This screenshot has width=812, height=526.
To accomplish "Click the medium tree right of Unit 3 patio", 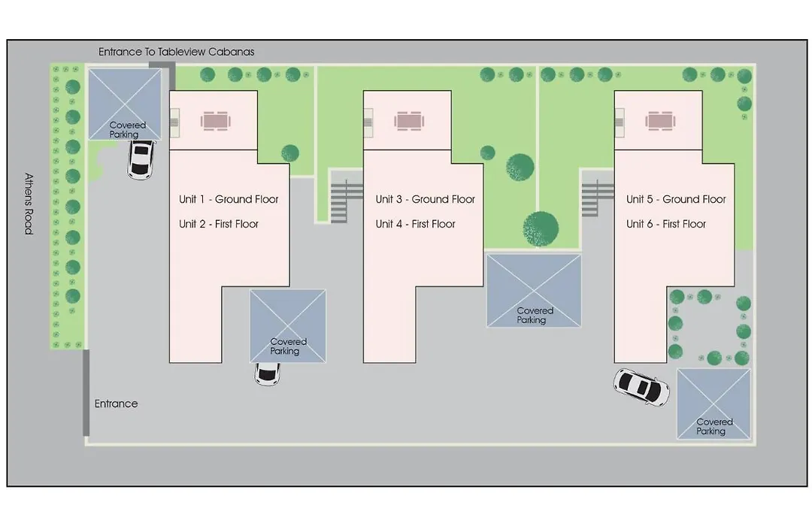I will (520, 168).
